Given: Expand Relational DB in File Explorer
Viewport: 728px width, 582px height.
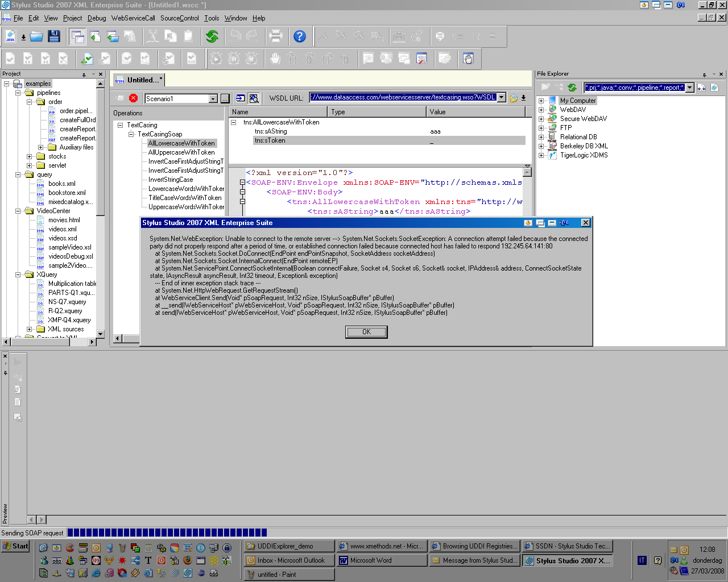Looking at the screenshot, I should pos(541,137).
